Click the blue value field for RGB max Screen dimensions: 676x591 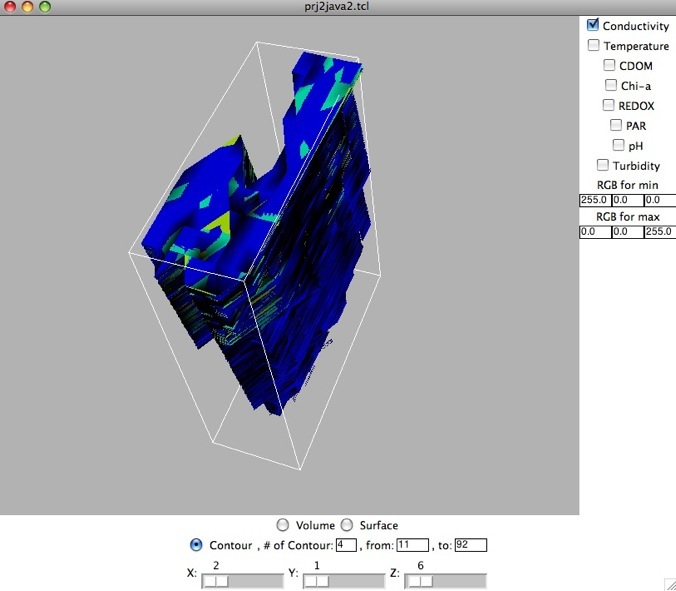(x=660, y=232)
